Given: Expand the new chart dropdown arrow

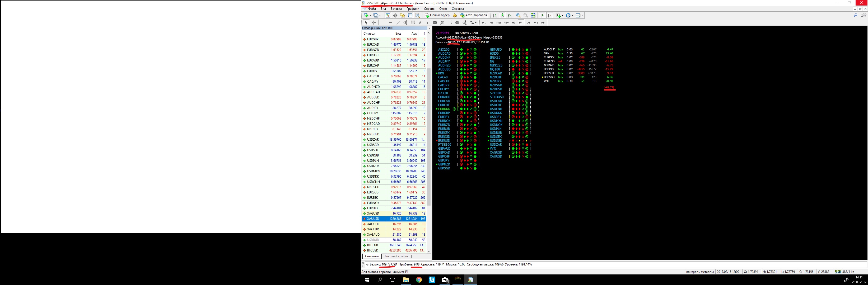Looking at the screenshot, I should (370, 16).
